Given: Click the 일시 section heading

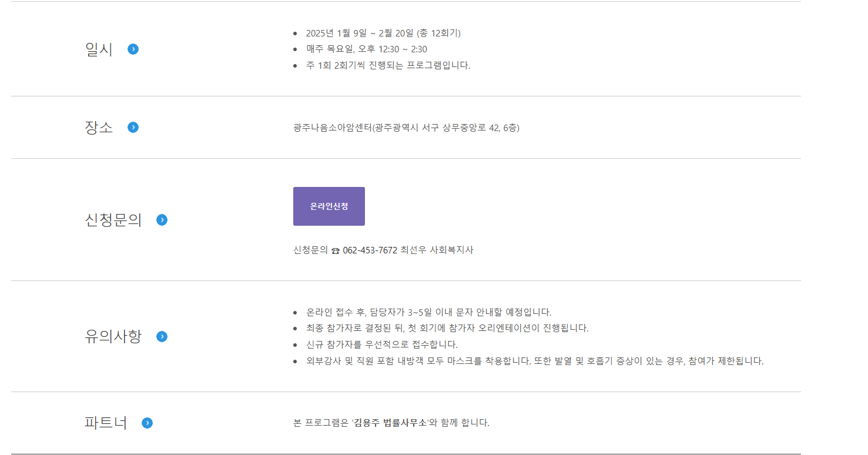Looking at the screenshot, I should coord(99,49).
